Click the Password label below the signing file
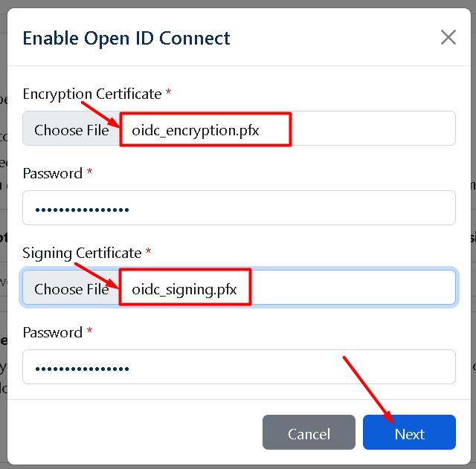Screen dimensions: 476x469 (x=52, y=332)
